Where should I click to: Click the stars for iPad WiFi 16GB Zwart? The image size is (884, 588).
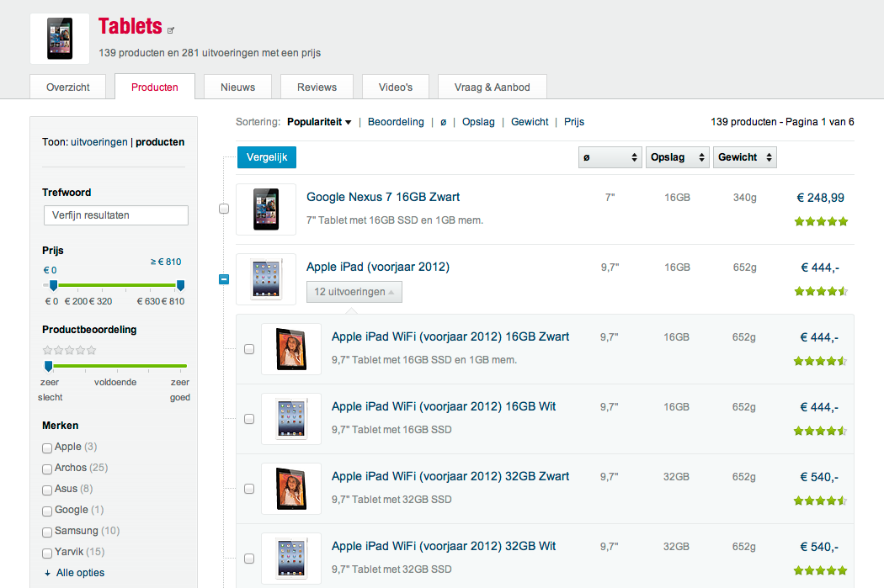coord(820,361)
